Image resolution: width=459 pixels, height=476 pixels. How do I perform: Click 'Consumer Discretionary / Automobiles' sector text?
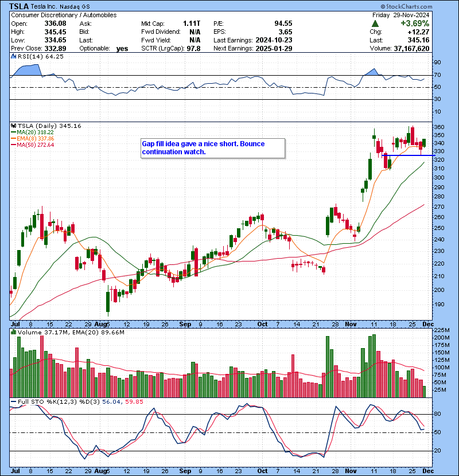[x=64, y=15]
